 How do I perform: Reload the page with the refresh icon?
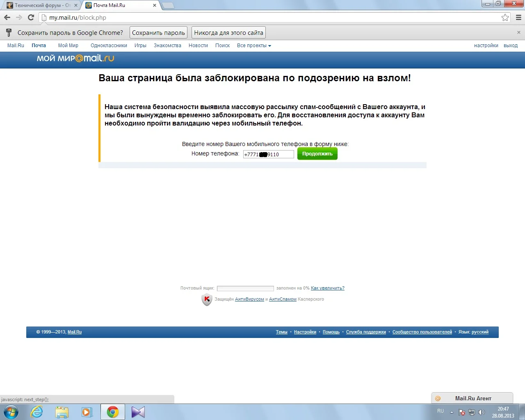pos(31,18)
